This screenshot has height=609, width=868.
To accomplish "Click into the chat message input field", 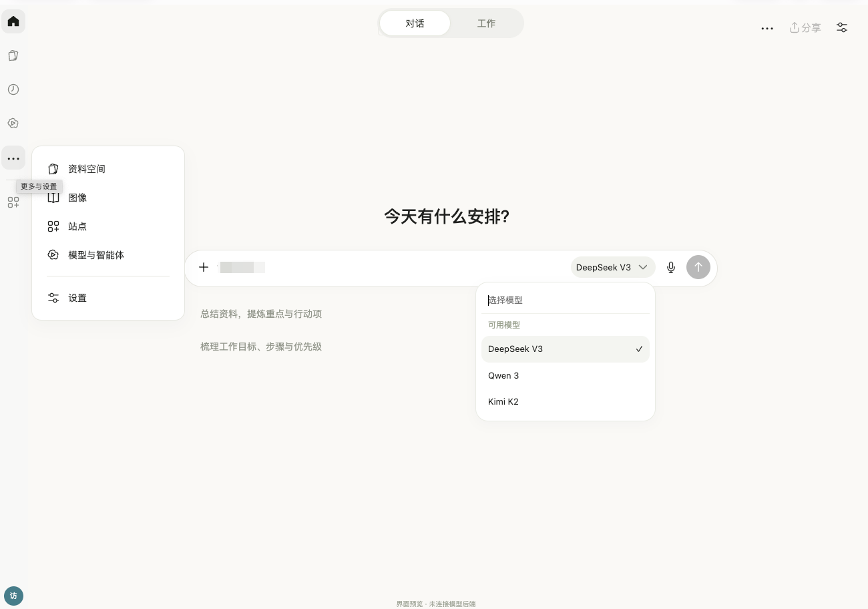I will click(x=392, y=267).
